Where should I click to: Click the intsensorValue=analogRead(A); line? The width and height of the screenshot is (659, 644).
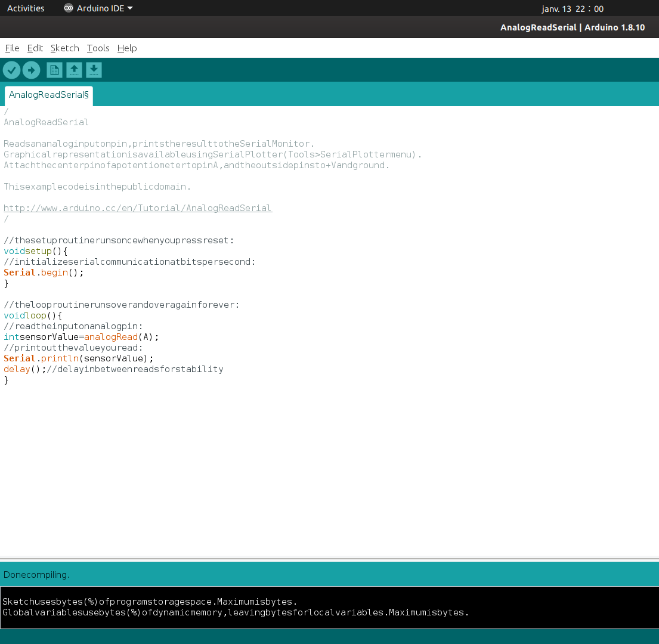click(x=81, y=337)
